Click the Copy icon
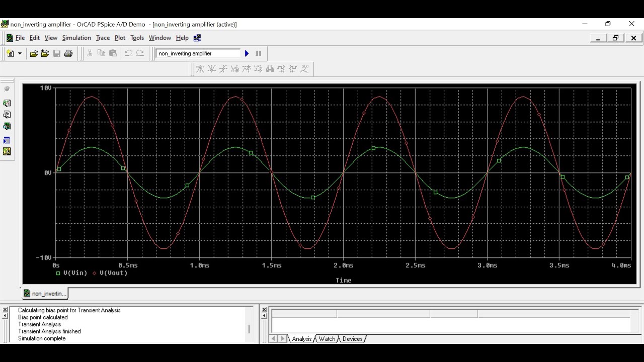Image resolution: width=644 pixels, height=362 pixels. (x=101, y=53)
